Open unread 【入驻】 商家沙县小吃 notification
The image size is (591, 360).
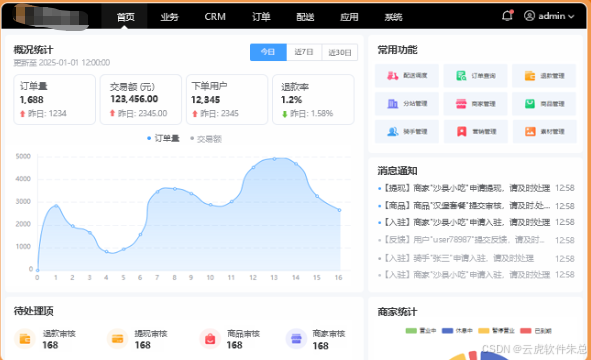tap(476, 222)
